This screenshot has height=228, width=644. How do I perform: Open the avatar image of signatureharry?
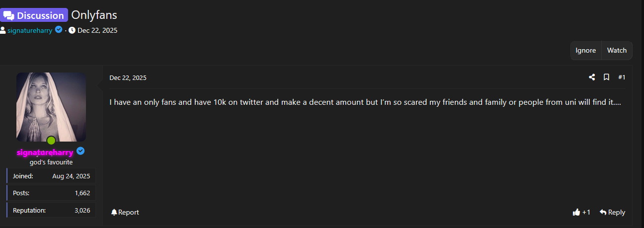pyautogui.click(x=51, y=107)
